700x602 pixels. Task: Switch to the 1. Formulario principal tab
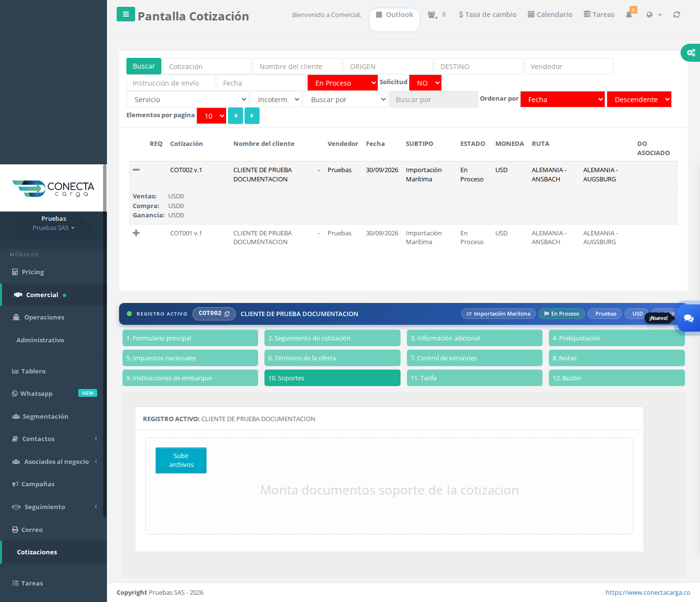[190, 338]
